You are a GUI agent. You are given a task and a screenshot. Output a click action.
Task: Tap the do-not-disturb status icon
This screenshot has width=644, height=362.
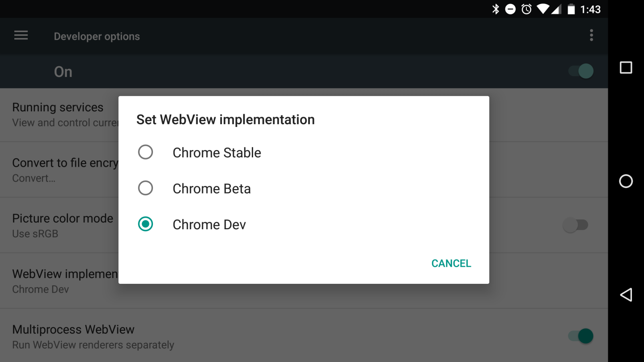point(510,9)
